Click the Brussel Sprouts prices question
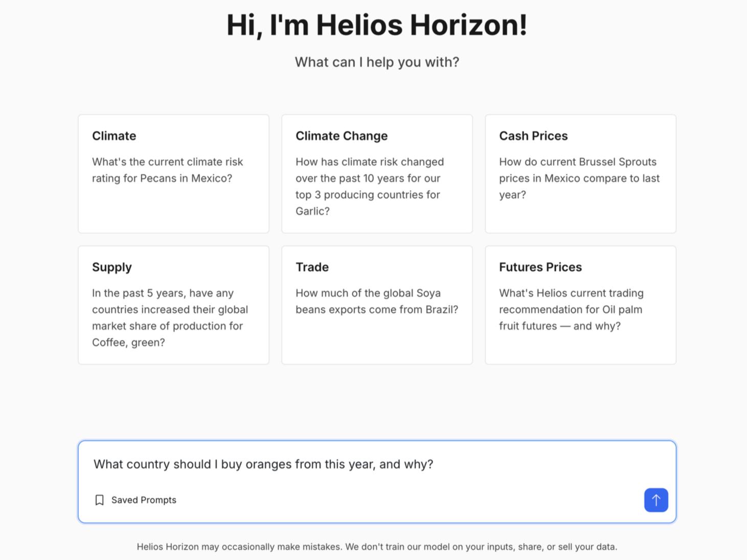 click(x=579, y=178)
